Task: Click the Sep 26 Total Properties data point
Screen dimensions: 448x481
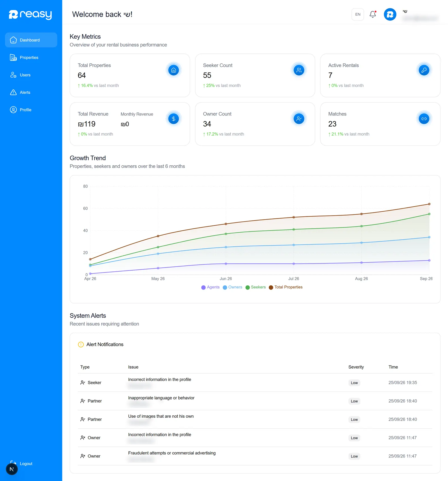Action: 429,204
